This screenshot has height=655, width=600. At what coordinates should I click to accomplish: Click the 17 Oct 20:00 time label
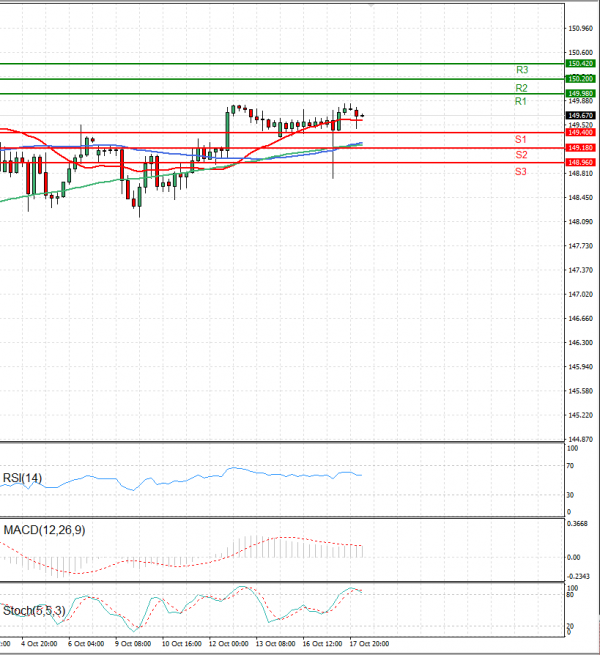tap(369, 644)
